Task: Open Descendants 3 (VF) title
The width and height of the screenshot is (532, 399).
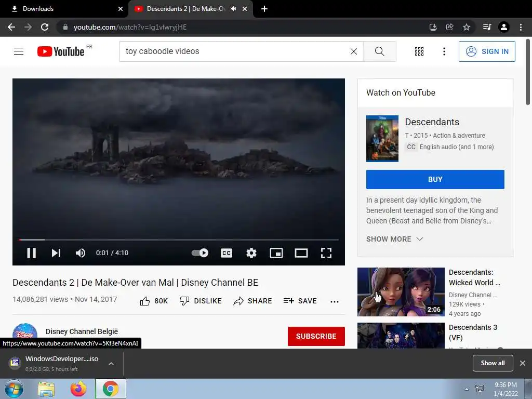Action: [473, 332]
